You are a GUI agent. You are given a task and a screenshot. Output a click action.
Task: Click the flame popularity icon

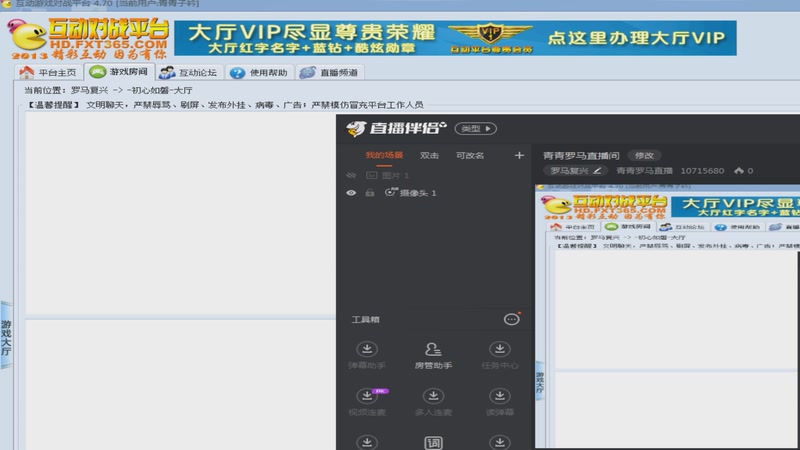point(739,171)
